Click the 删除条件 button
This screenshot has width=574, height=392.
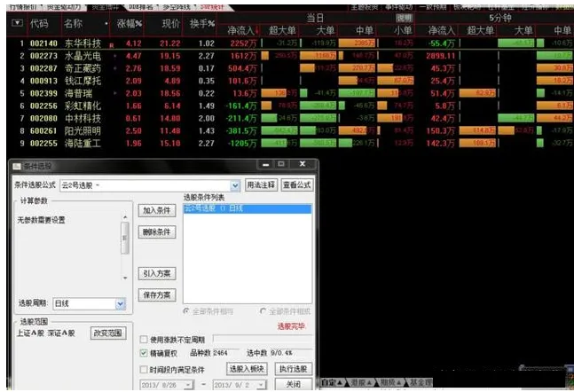157,232
